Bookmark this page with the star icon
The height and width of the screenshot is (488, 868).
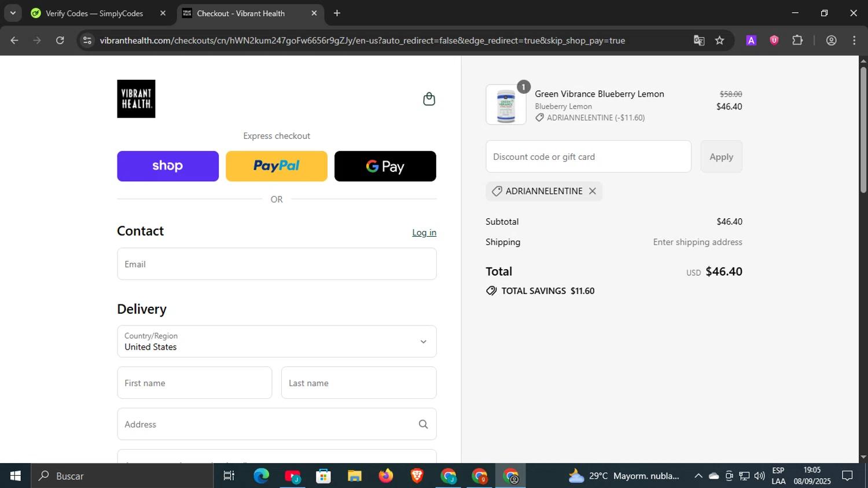tap(719, 41)
